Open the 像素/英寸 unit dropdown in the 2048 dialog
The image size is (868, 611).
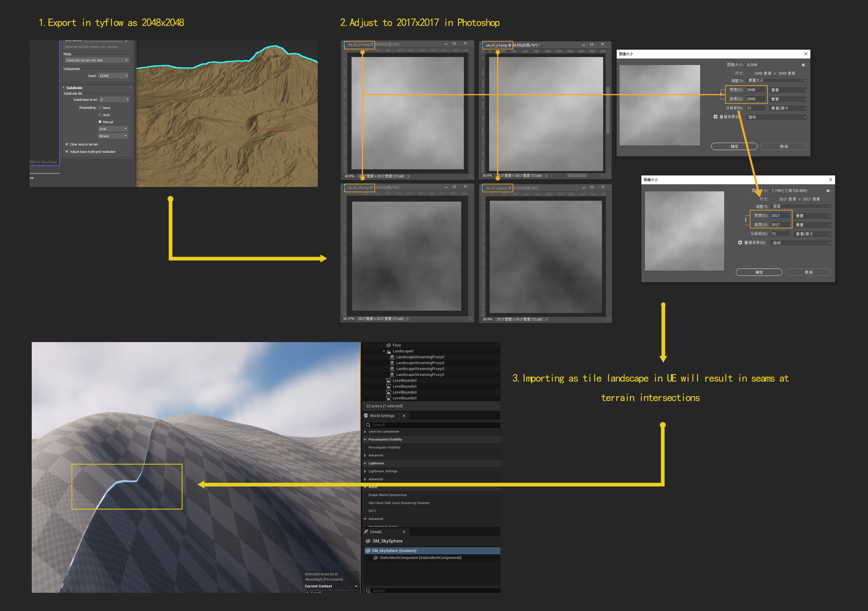click(x=788, y=108)
